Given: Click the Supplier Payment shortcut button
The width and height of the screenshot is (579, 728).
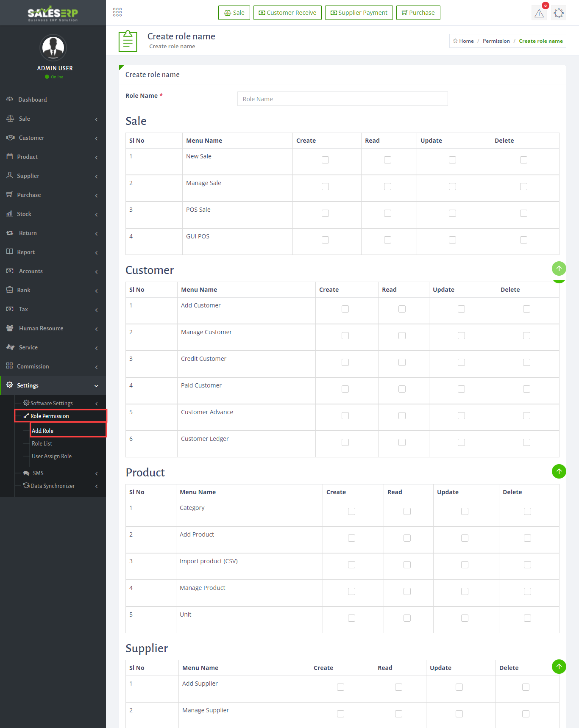Looking at the screenshot, I should [359, 13].
